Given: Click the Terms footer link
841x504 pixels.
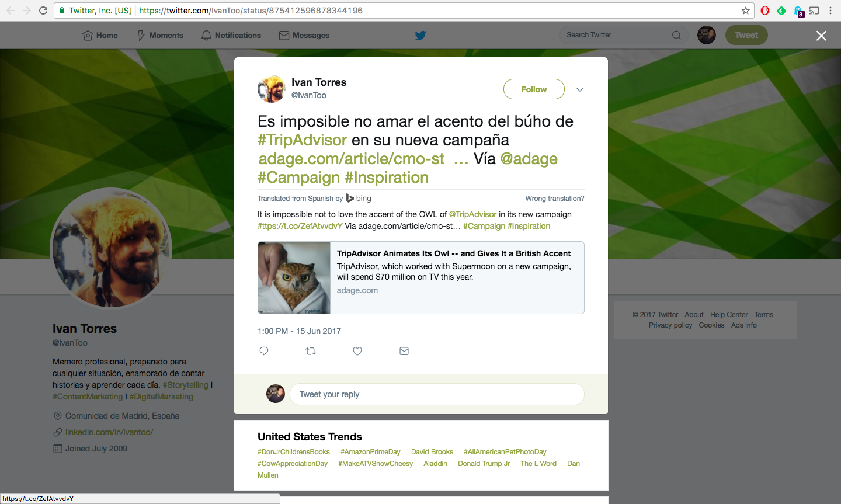Looking at the screenshot, I should pyautogui.click(x=764, y=315).
